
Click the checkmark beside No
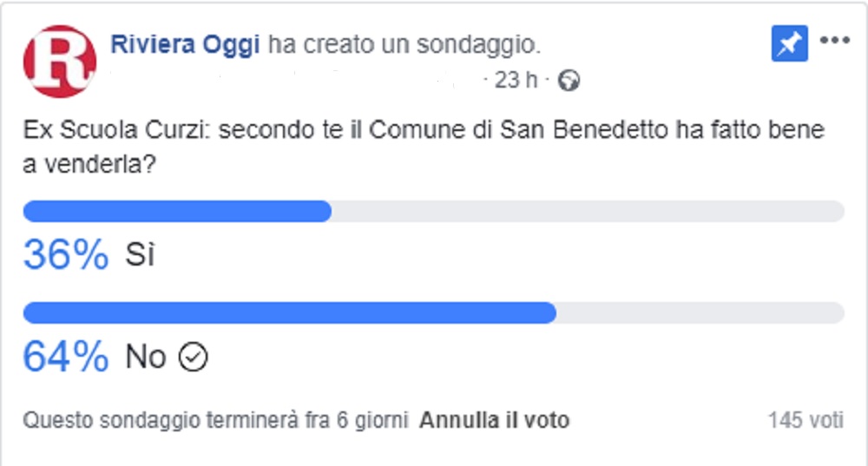pyautogui.click(x=193, y=357)
